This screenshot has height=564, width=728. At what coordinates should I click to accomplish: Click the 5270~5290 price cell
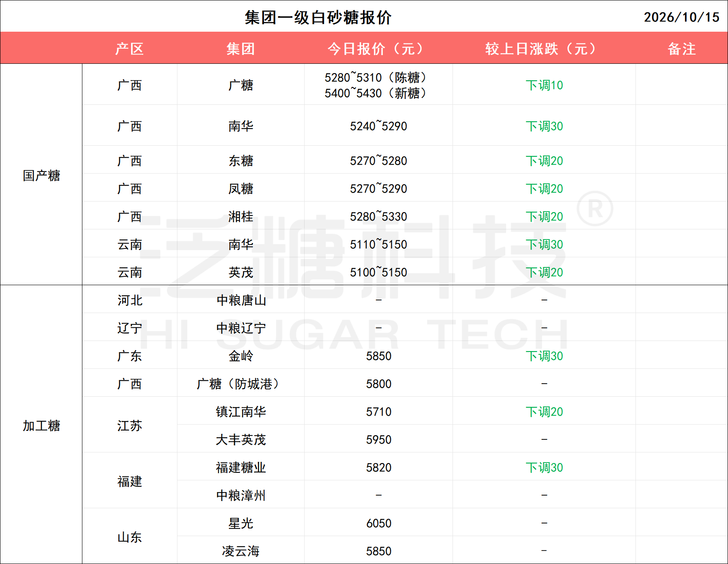(x=378, y=188)
